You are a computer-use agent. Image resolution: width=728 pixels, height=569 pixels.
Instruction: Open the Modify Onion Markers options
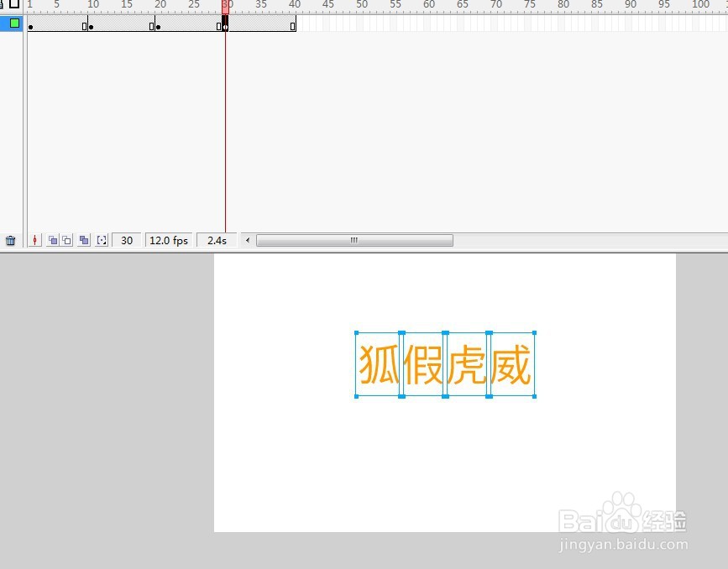pos(101,240)
